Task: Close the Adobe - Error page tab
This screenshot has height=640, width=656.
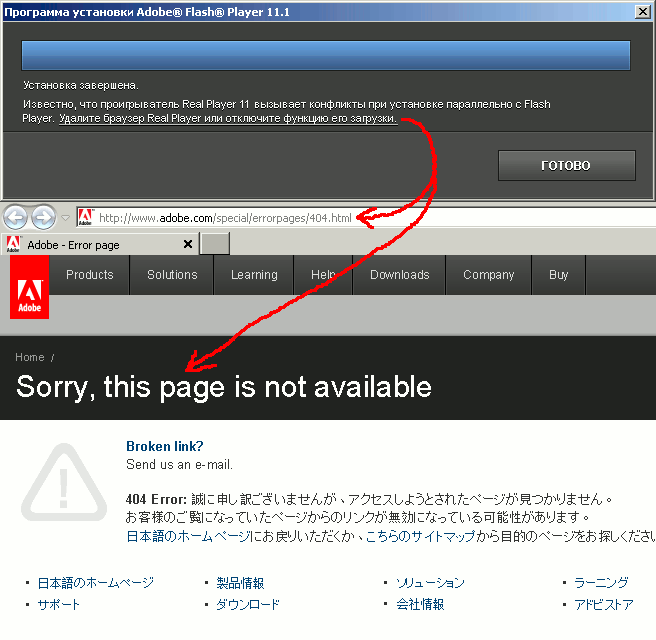Action: pyautogui.click(x=187, y=244)
